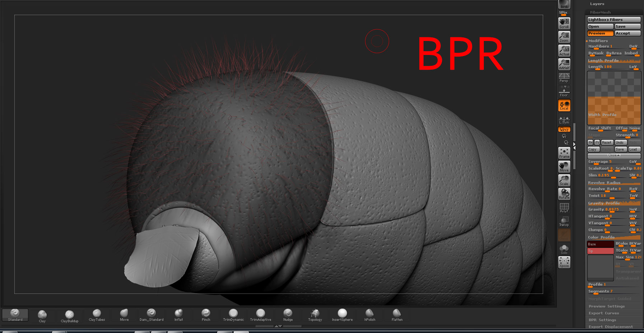644x333 pixels.
Task: Choose the Inflat brush
Action: pyautogui.click(x=179, y=315)
